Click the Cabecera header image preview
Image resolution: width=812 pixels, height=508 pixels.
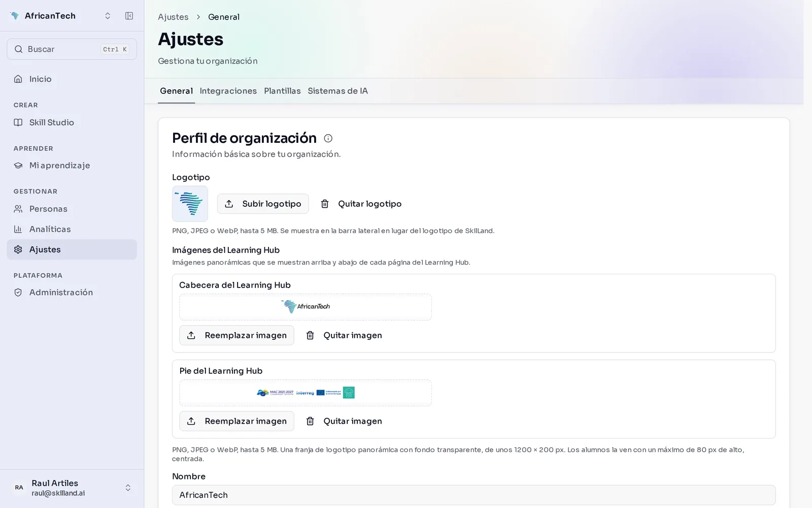[306, 307]
